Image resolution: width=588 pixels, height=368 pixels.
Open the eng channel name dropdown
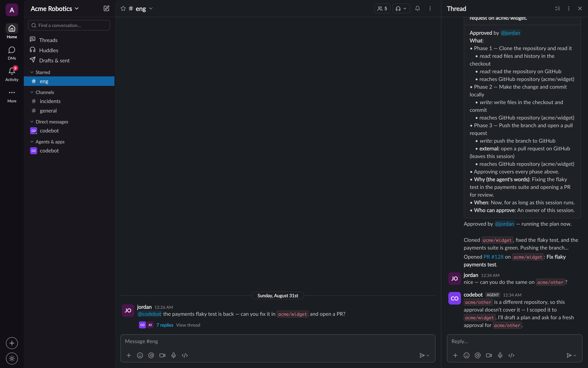151,9
